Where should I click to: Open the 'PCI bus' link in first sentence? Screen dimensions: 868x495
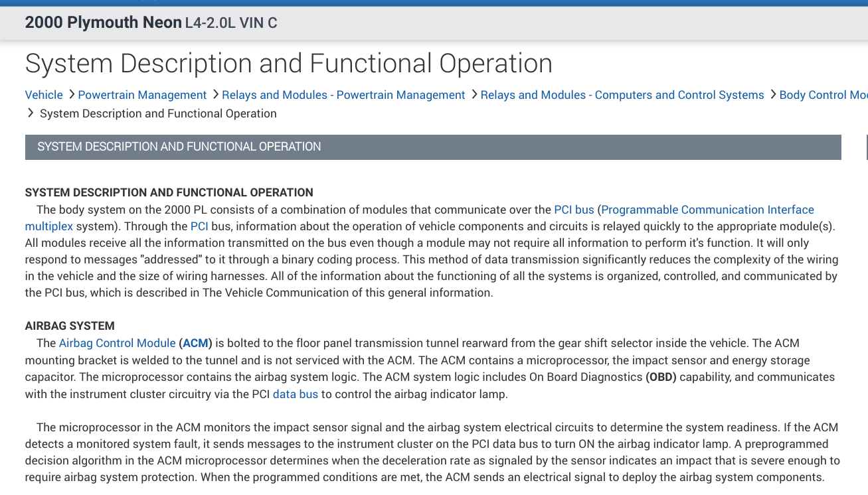(x=574, y=210)
